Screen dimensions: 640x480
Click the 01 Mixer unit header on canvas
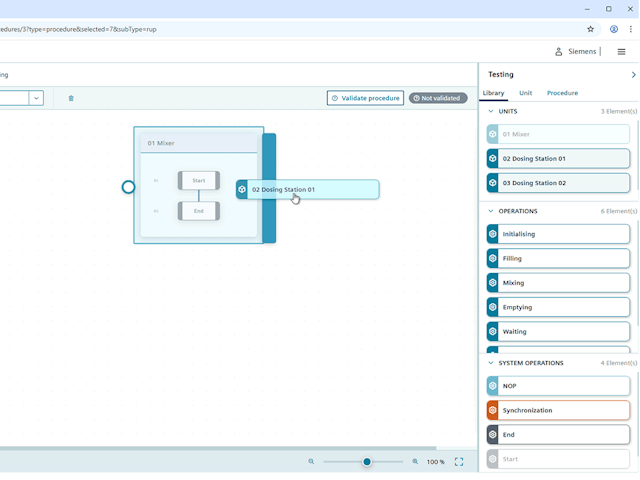199,143
